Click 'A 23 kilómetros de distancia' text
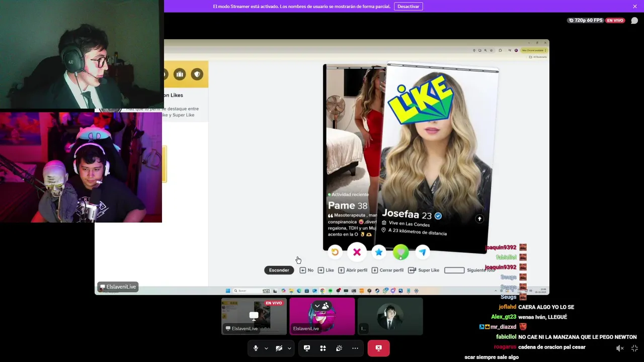 click(417, 232)
